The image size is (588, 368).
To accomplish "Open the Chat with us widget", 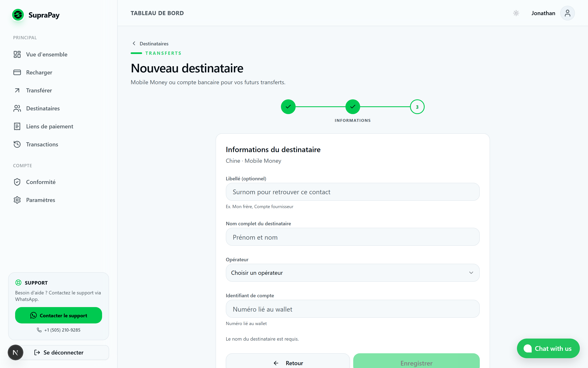I will [548, 348].
